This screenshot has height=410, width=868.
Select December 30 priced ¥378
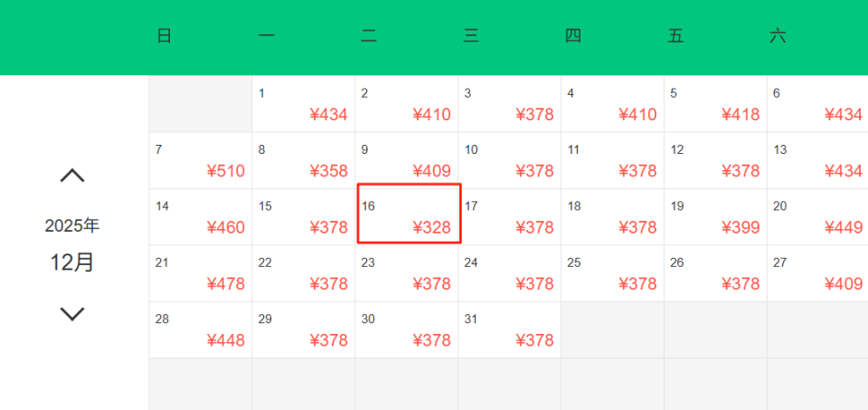pos(407,329)
